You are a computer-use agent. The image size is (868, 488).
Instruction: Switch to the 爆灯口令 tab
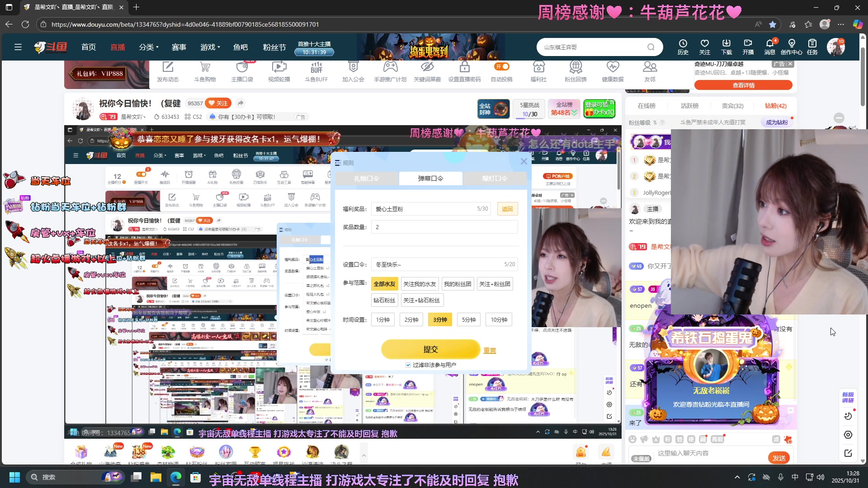click(x=495, y=178)
